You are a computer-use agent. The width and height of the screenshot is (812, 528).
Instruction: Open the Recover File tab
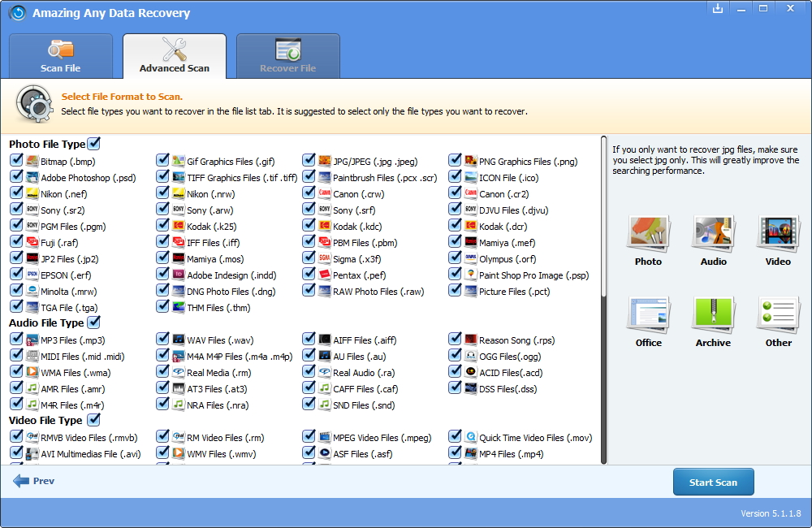point(288,56)
